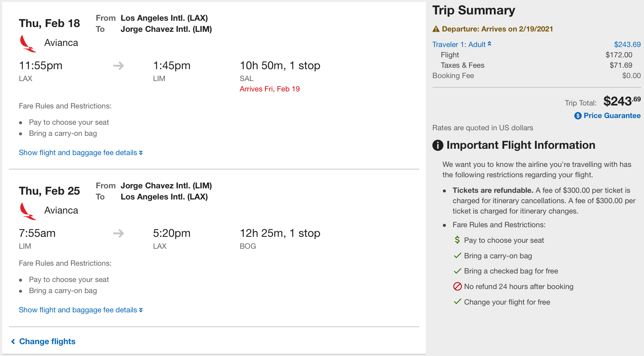Click the checkmark next to Bring a checked bag for free

457,271
